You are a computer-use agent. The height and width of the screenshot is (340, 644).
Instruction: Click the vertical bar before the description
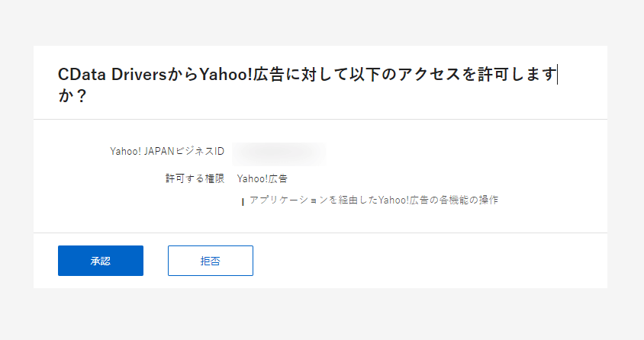click(243, 201)
